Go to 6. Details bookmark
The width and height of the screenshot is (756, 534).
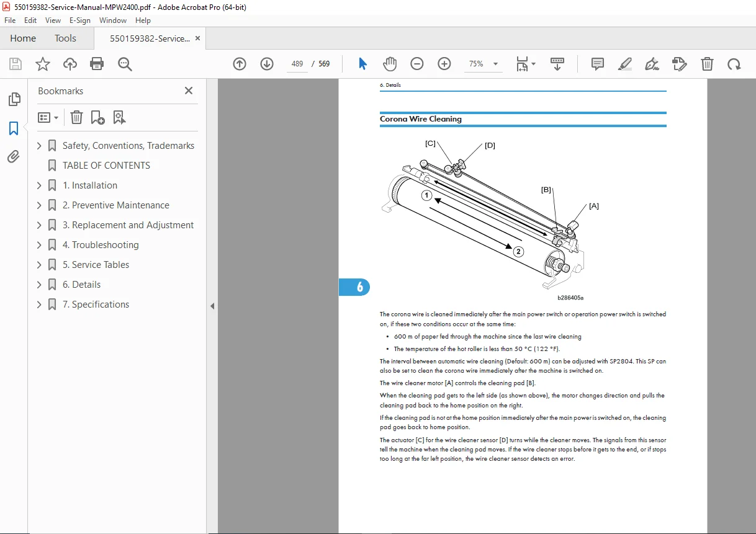(81, 285)
